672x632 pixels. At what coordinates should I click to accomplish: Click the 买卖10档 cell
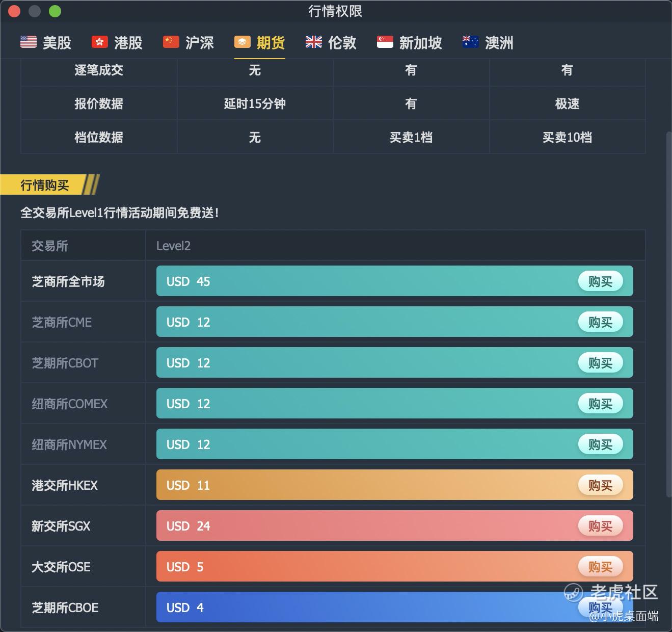tap(567, 137)
